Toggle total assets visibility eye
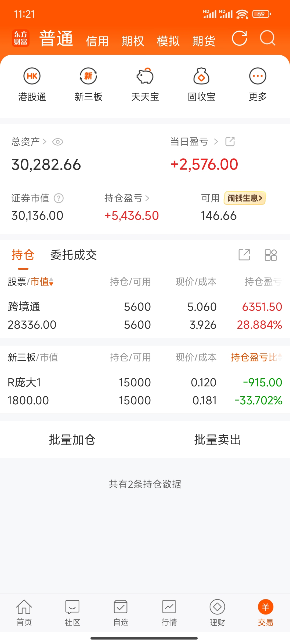The height and width of the screenshot is (644, 290). click(x=58, y=142)
